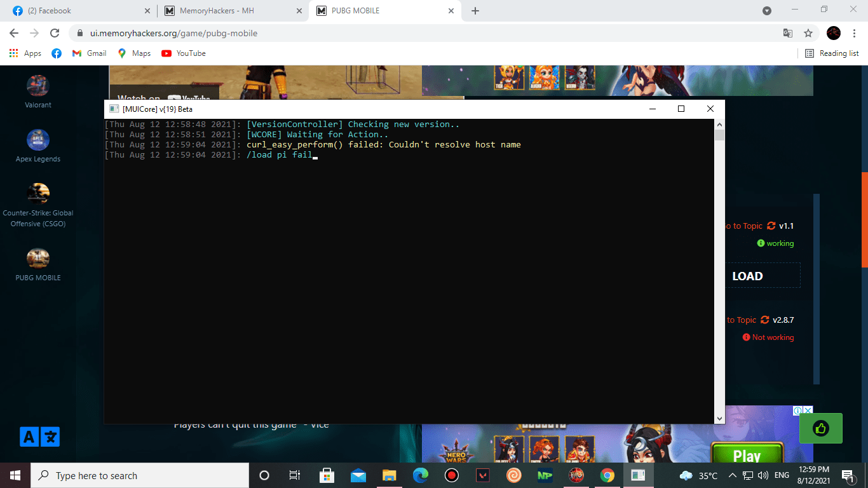Bookmark this page with star icon
Viewport: 868px width, 488px height.
pos(808,33)
